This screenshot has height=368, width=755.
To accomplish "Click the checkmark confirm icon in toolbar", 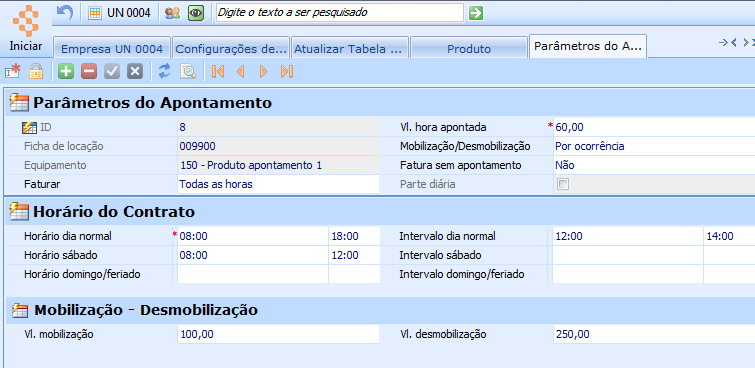I will 112,72.
